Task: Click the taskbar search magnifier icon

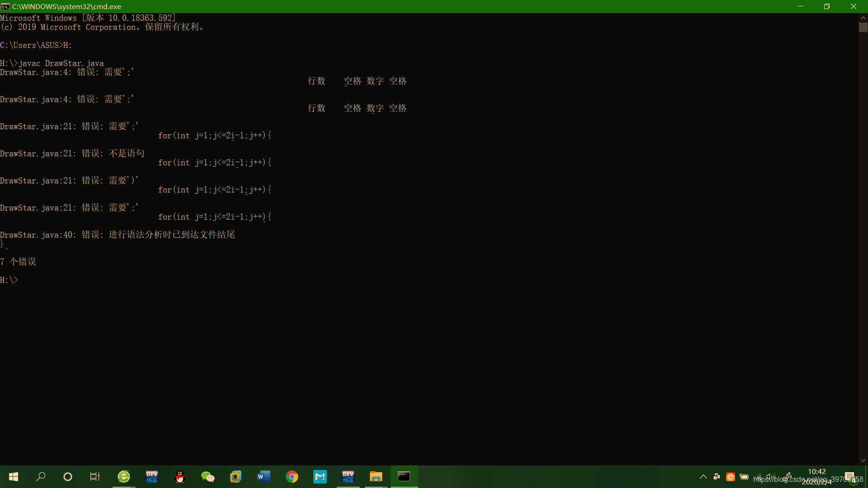Action: pos(41,477)
